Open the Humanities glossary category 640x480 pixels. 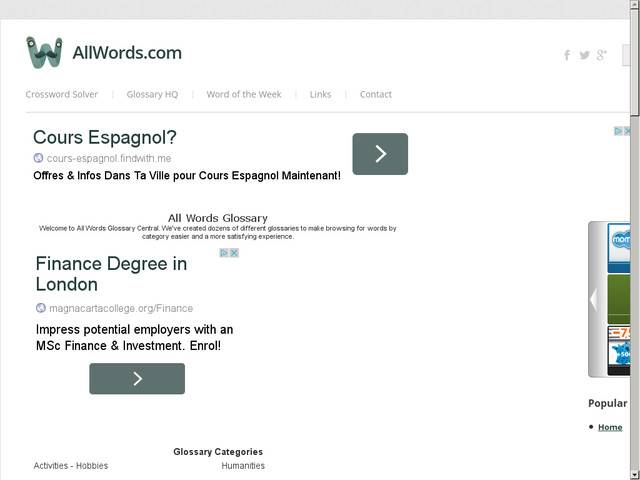[243, 466]
